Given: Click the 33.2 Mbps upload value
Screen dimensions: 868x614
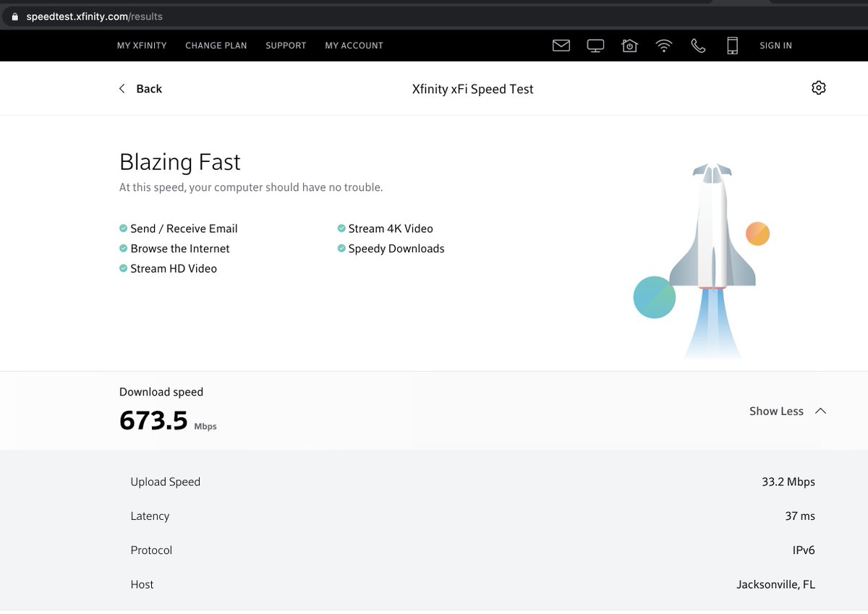Looking at the screenshot, I should [788, 482].
